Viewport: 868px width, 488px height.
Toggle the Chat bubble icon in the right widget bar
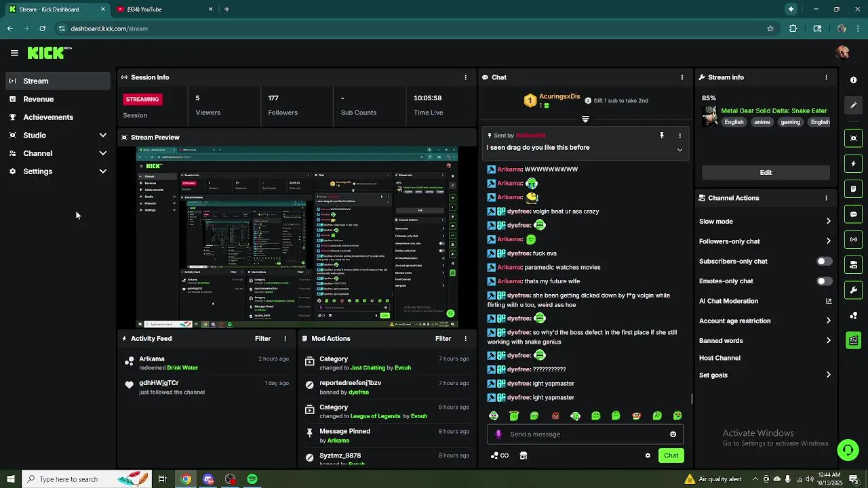[853, 214]
